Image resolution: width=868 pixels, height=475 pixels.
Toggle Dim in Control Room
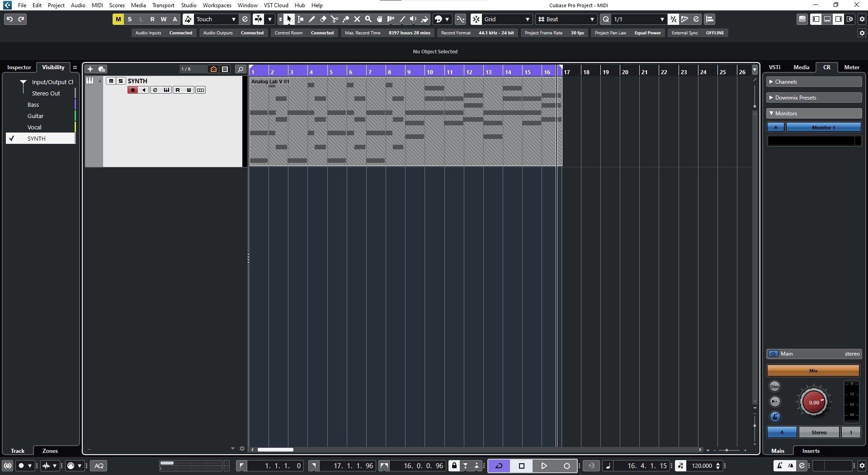(774, 386)
